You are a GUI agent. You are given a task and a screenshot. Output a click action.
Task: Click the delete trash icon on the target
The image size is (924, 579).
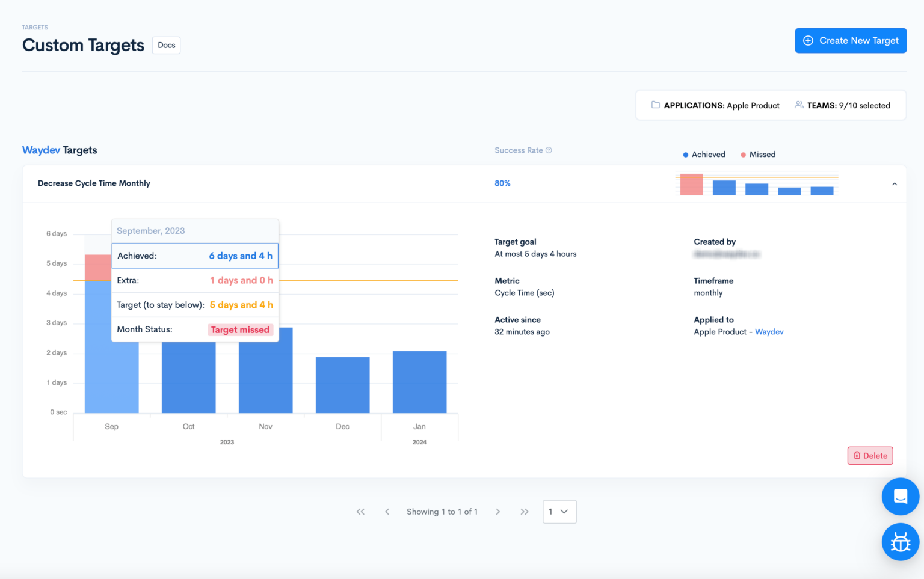pyautogui.click(x=858, y=455)
